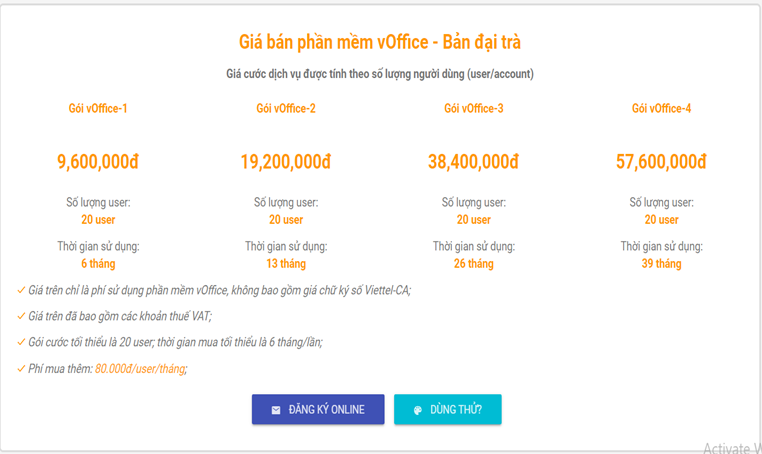Open the 80.000đ/user/tháng link
The image size is (762, 454).
click(x=140, y=369)
